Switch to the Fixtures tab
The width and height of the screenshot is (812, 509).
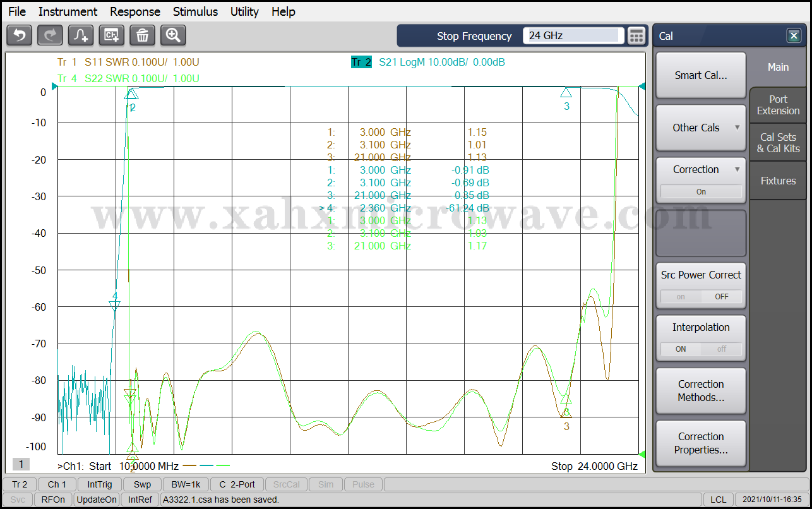[778, 181]
